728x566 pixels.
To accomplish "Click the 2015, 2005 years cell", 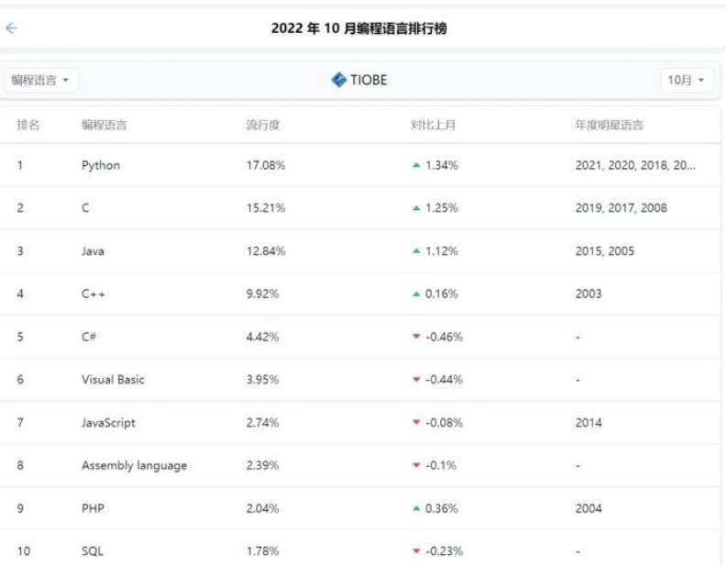I will click(x=604, y=251).
